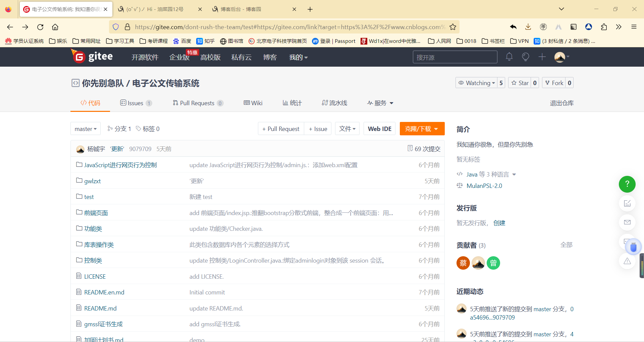644x342 pixels.
Task: Click the plus create icon in header
Action: (x=542, y=57)
